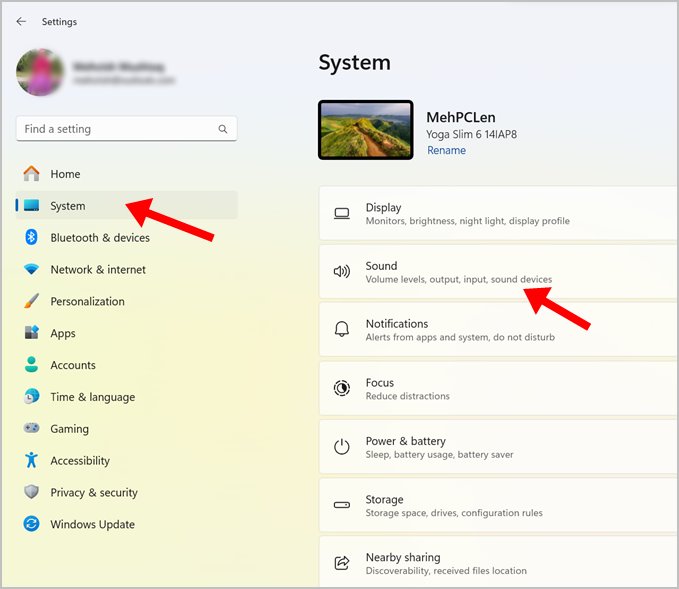679x589 pixels.
Task: Open Focus settings card
Action: pos(498,388)
